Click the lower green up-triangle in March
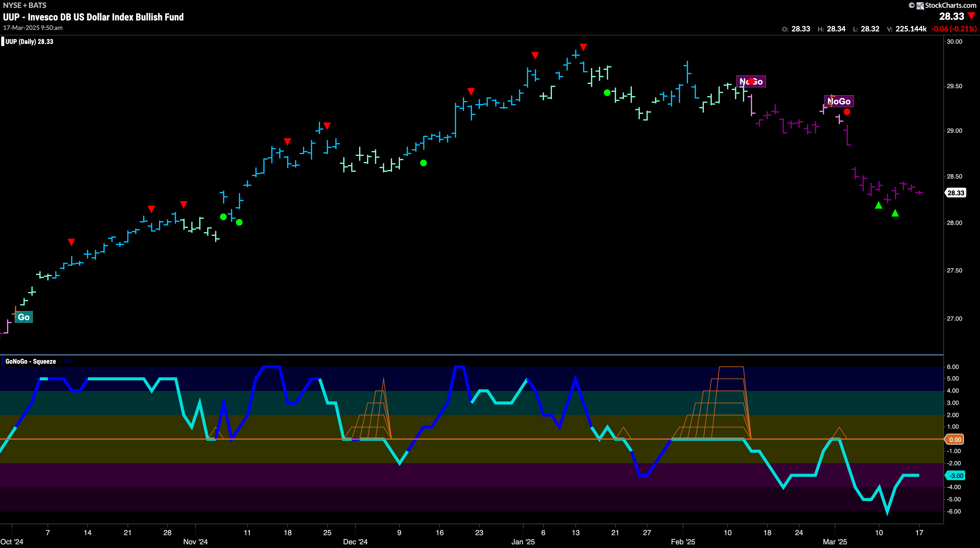 click(x=895, y=213)
